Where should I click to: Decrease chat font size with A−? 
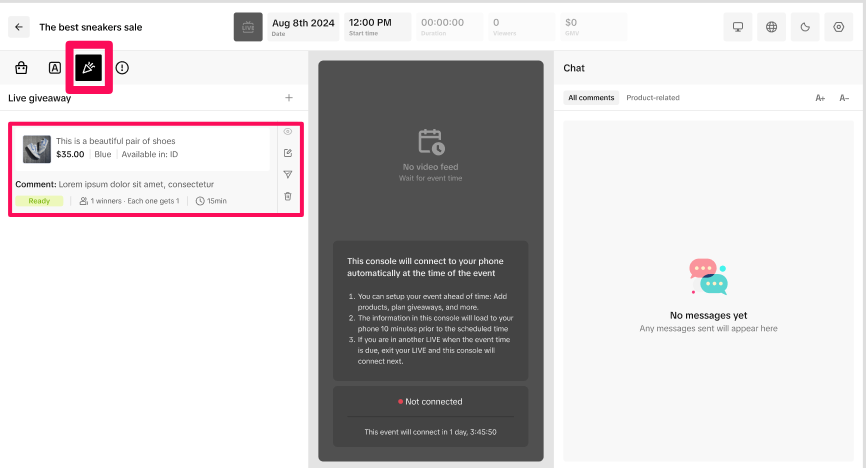(844, 98)
